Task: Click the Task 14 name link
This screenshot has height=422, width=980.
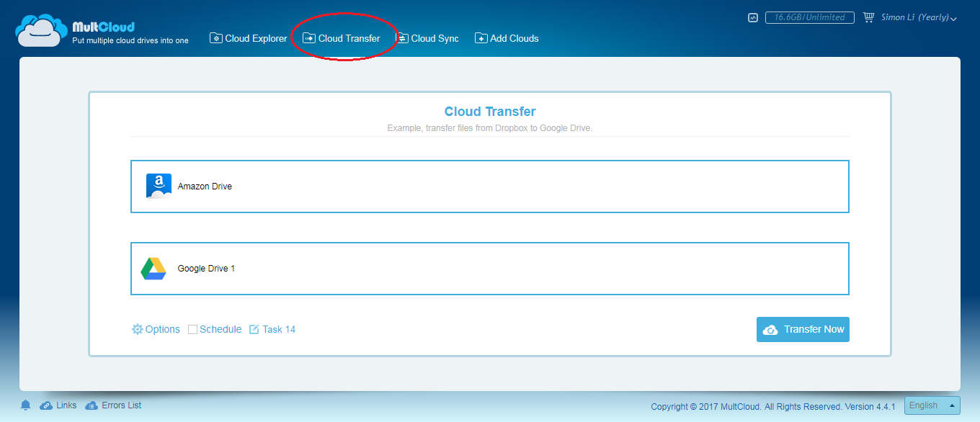Action: click(x=272, y=329)
